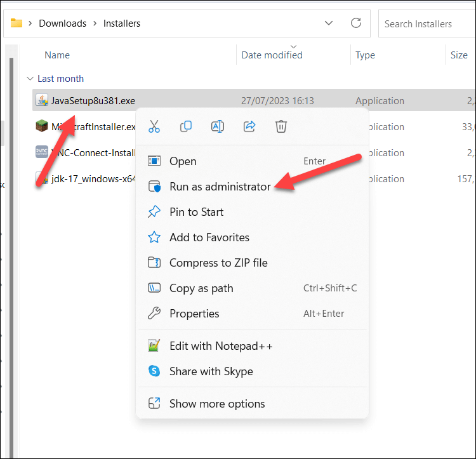This screenshot has width=476, height=459.
Task: Select Copy as path
Action: tap(252, 288)
